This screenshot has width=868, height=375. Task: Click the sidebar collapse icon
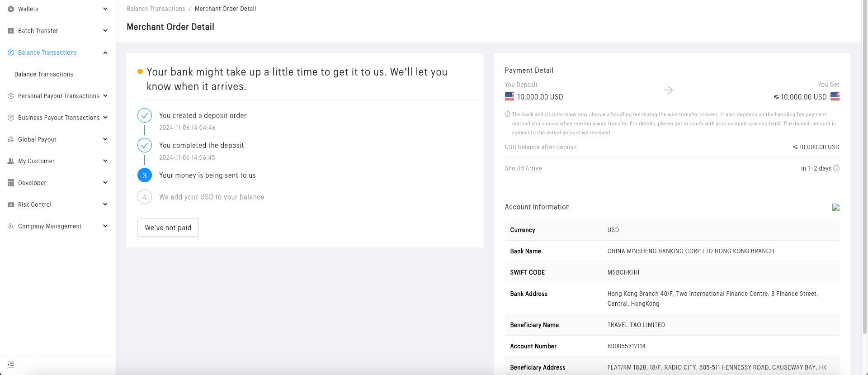(x=11, y=365)
